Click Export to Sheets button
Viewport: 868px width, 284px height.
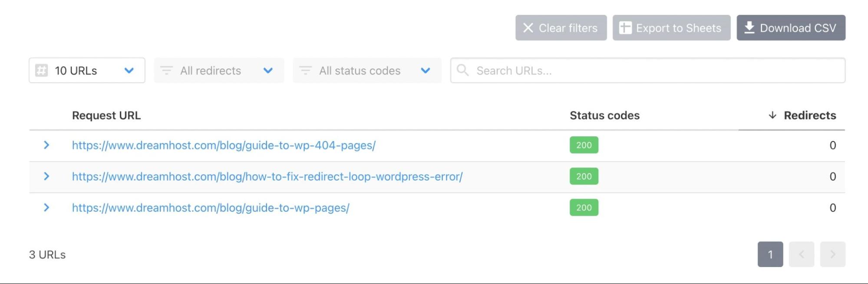coord(671,28)
